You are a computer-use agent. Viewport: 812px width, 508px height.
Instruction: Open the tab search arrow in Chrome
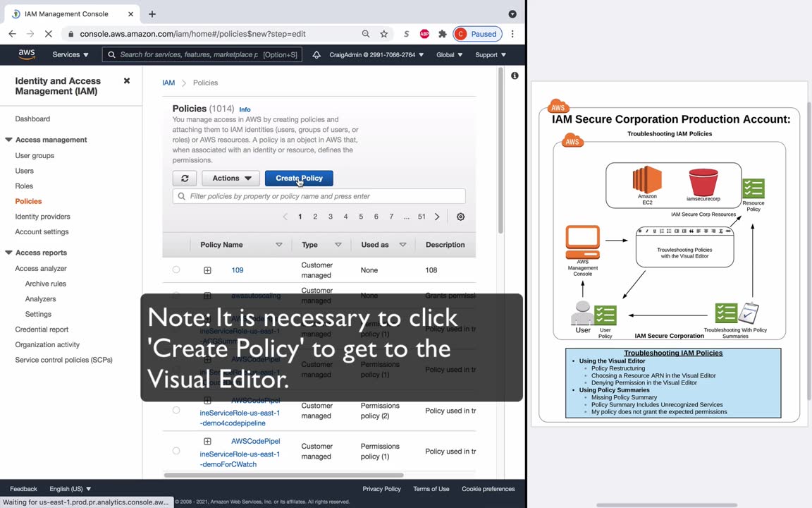pyautogui.click(x=512, y=14)
